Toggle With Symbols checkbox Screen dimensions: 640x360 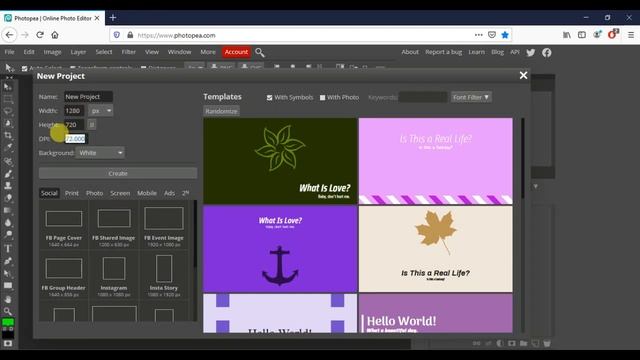(269, 98)
